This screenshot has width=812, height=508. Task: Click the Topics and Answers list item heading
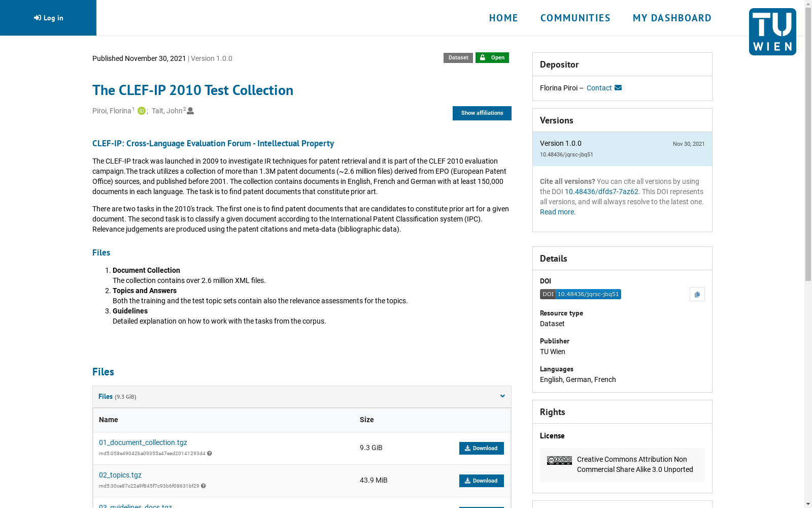coord(145,291)
